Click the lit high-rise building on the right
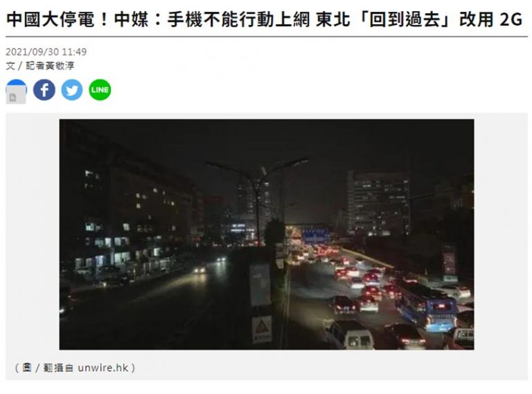The height and width of the screenshot is (394, 532). click(x=378, y=203)
